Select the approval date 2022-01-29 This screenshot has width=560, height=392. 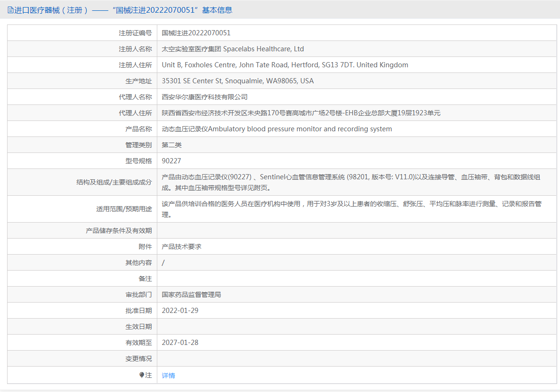click(x=180, y=311)
